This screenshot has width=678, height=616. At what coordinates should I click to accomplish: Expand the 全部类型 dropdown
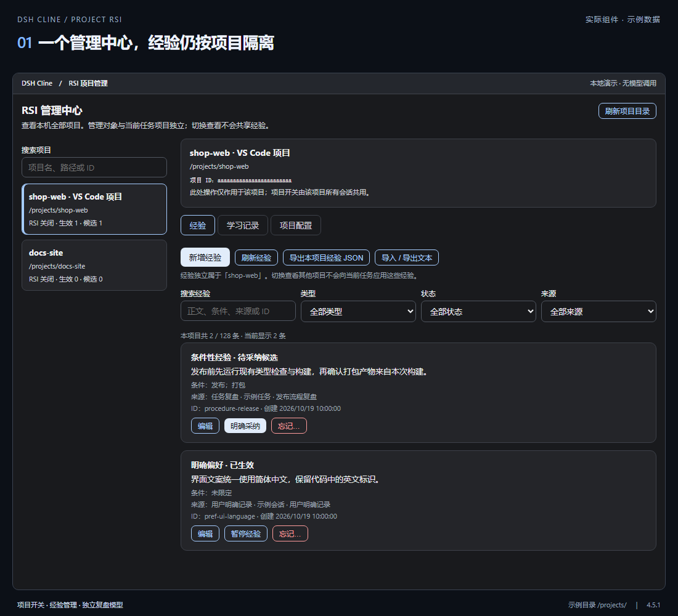(358, 311)
